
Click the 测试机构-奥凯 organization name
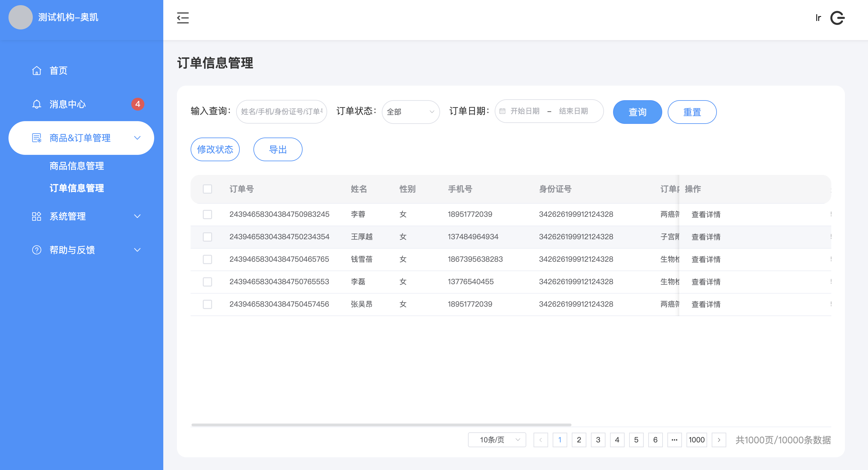point(68,17)
